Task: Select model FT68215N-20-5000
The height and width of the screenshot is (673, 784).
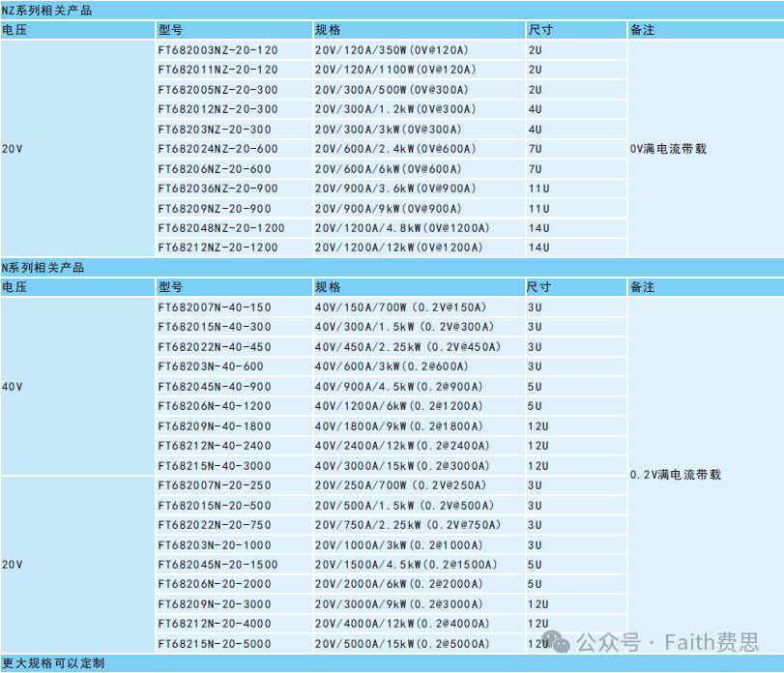Action: (x=215, y=643)
